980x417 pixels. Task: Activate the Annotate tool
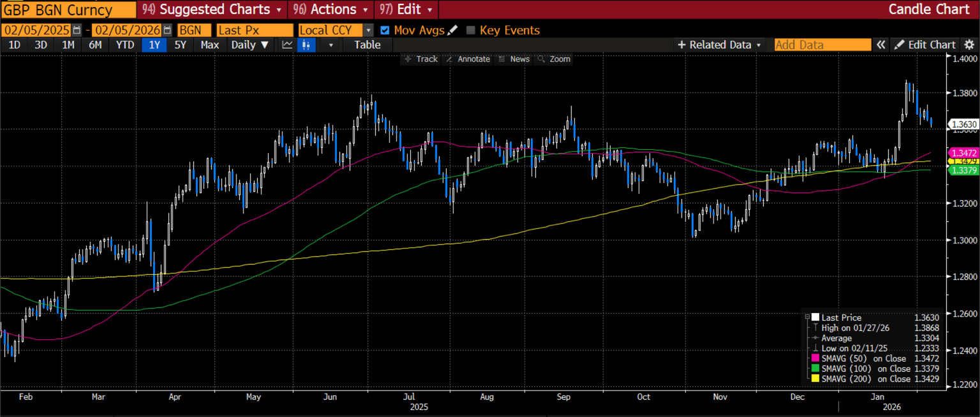(468, 59)
